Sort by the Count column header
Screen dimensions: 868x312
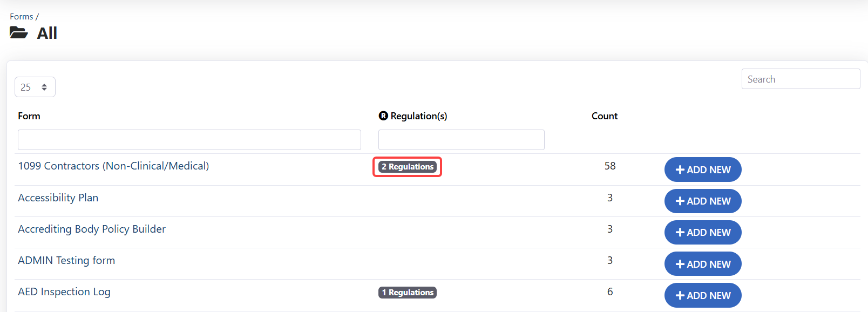point(604,116)
